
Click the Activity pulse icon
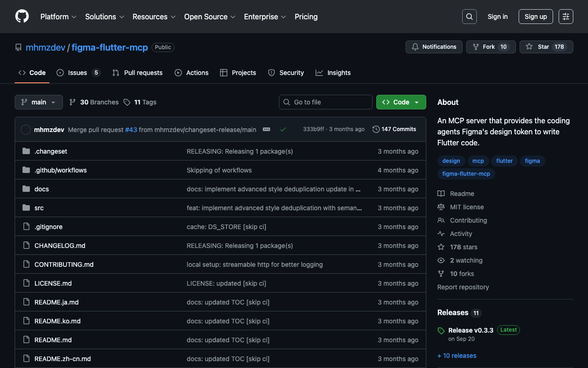pyautogui.click(x=441, y=234)
